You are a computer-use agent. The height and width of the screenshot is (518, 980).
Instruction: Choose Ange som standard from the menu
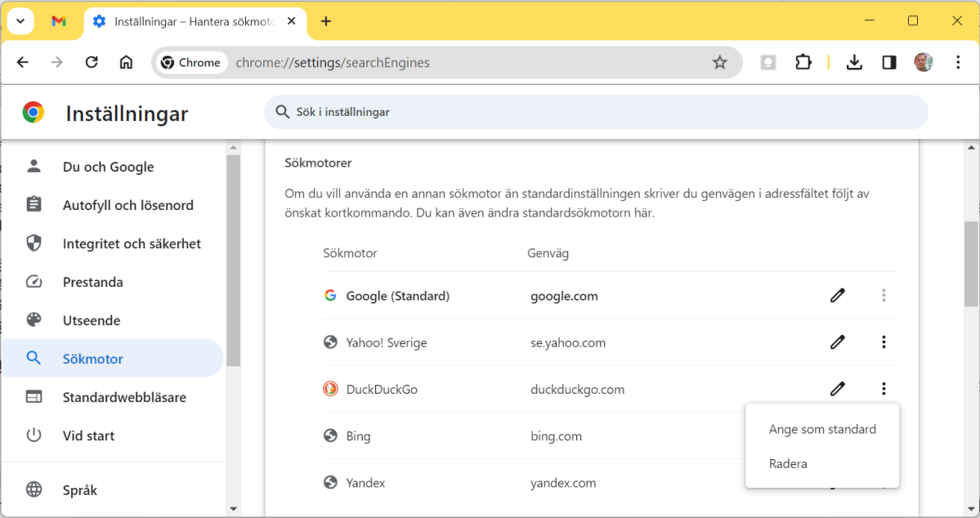click(821, 428)
